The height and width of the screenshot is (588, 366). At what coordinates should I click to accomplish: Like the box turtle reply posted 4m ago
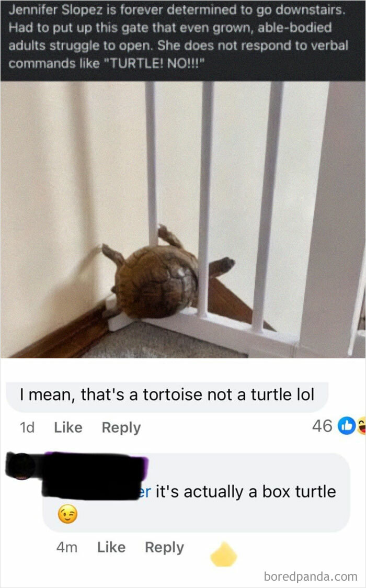point(111,547)
